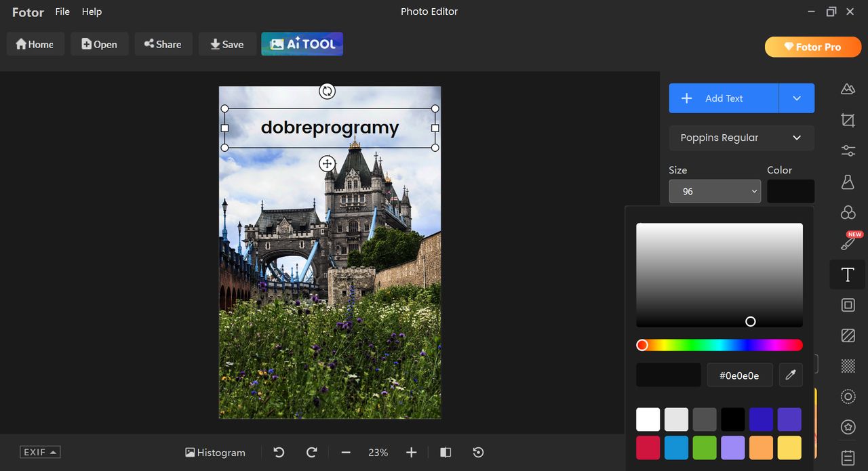This screenshot has width=868, height=471.
Task: Save the photo
Action: (x=227, y=44)
